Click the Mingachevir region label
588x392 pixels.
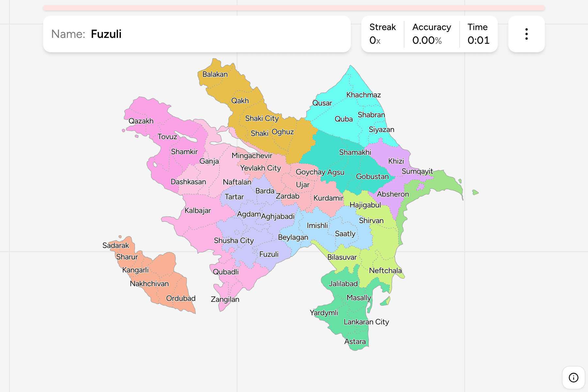(x=252, y=156)
